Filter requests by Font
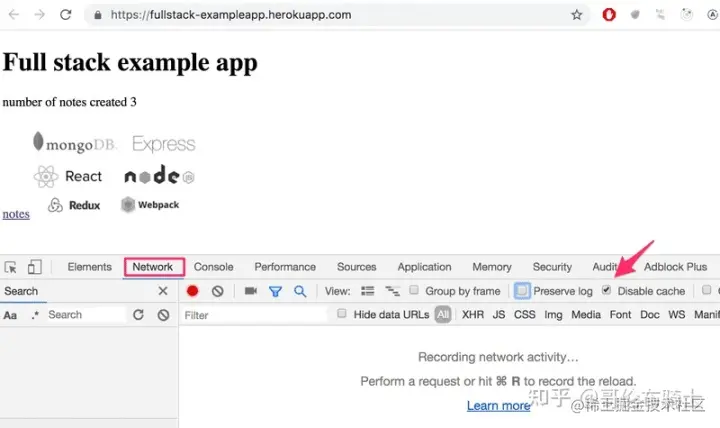 tap(620, 315)
